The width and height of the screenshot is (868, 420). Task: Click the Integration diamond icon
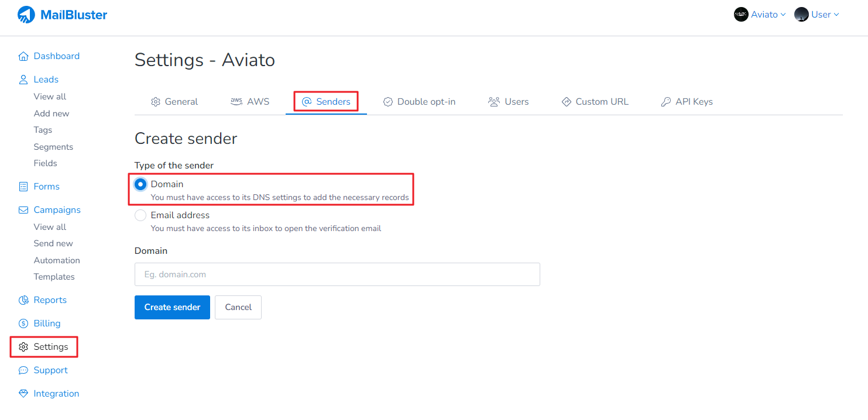click(23, 394)
